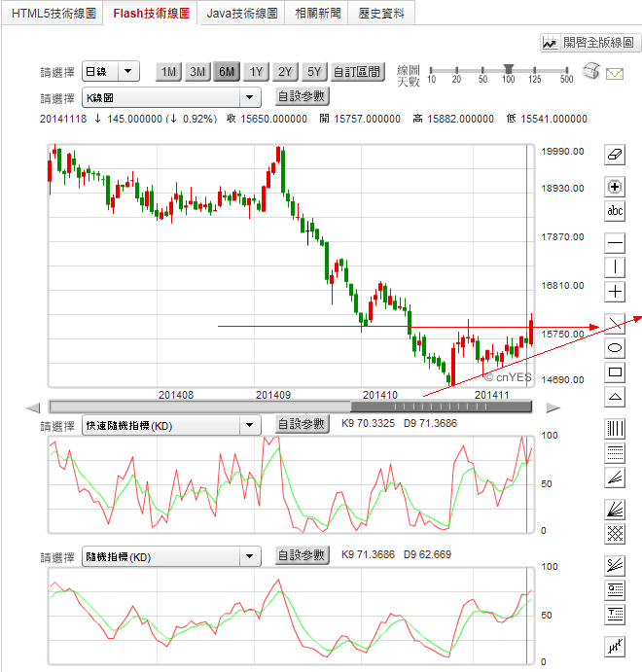Viewport: 642px width, 672px height.
Task: Toggle the 6M chart range
Action: coord(227,72)
